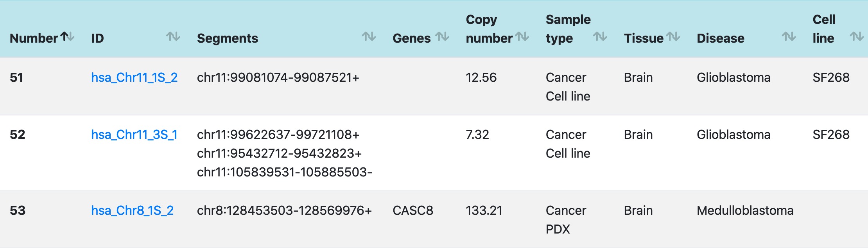Sort Tissue column with arrow icon
868x248 pixels.
[x=673, y=37]
